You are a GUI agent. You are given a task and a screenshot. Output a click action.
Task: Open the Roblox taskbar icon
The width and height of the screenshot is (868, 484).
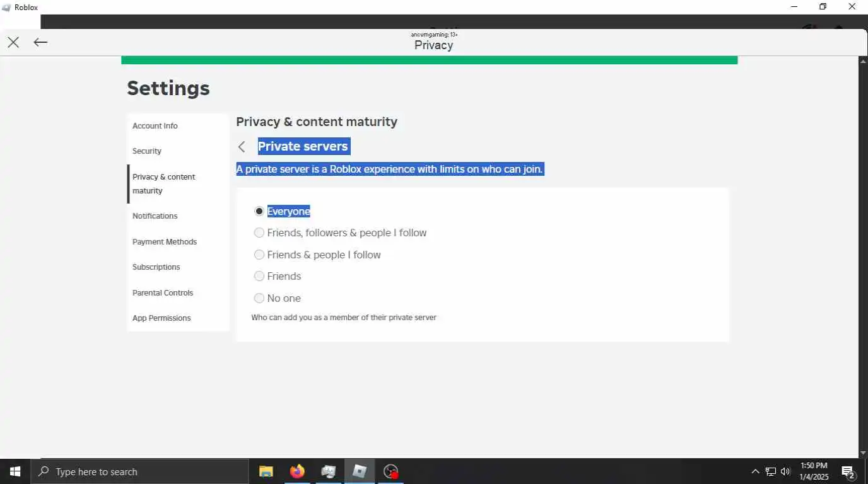360,471
